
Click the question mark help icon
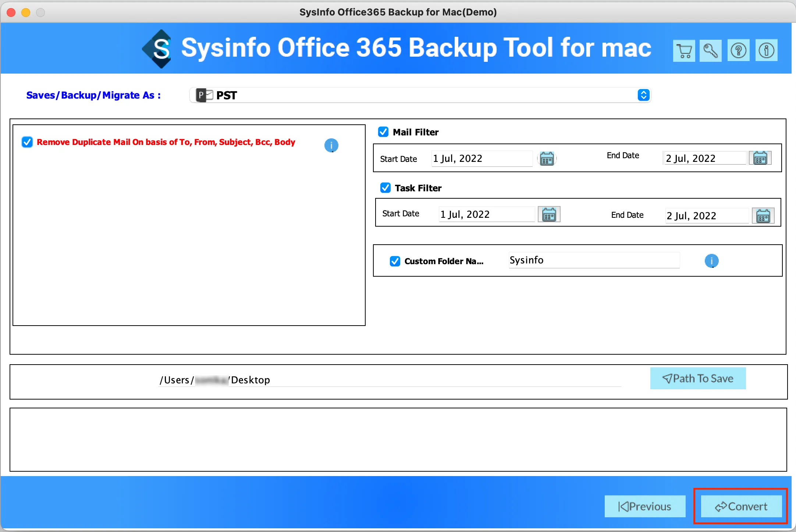point(738,51)
